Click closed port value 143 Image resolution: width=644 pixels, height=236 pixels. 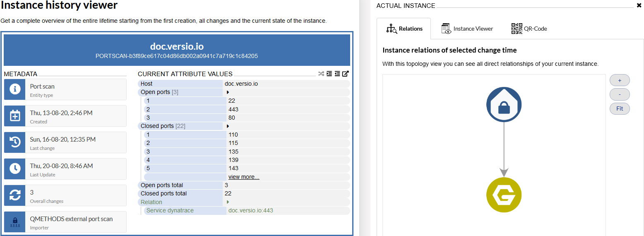coord(233,169)
